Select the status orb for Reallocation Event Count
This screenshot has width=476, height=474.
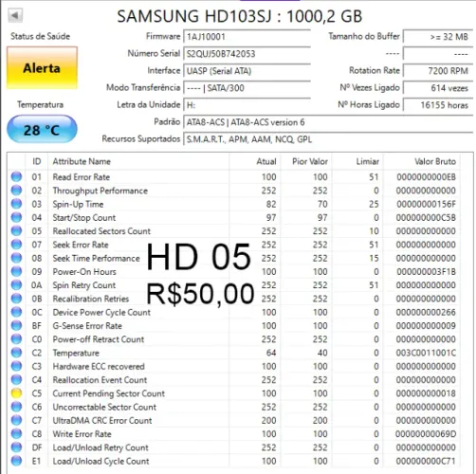point(16,380)
